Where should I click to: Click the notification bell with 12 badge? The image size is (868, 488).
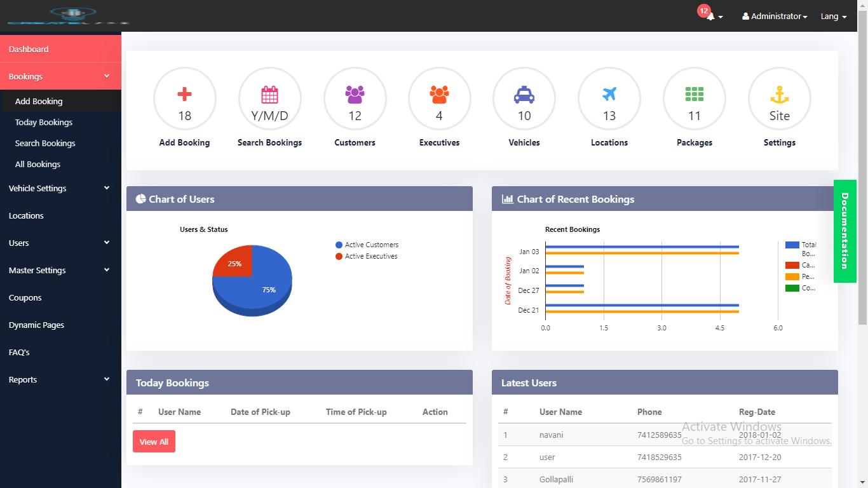click(x=710, y=16)
